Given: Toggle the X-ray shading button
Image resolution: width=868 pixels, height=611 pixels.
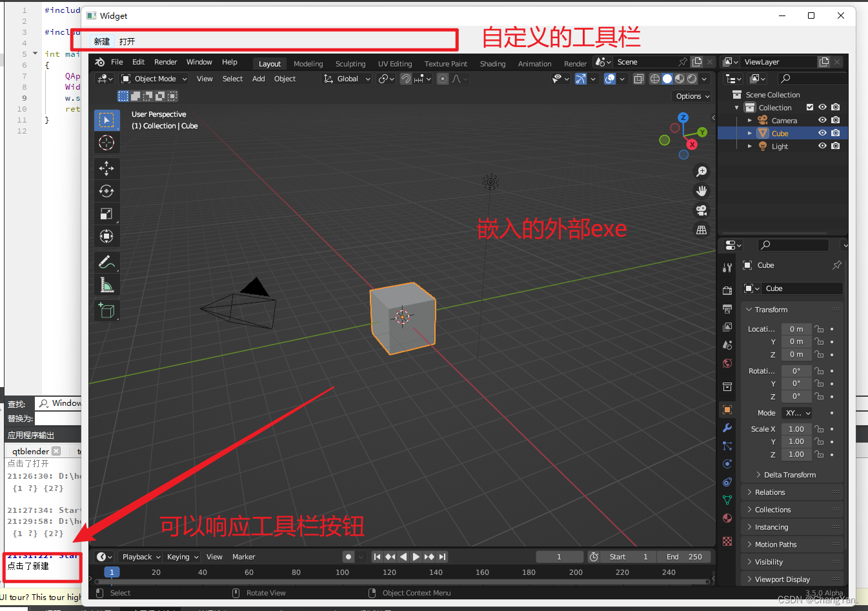Looking at the screenshot, I should 638,79.
